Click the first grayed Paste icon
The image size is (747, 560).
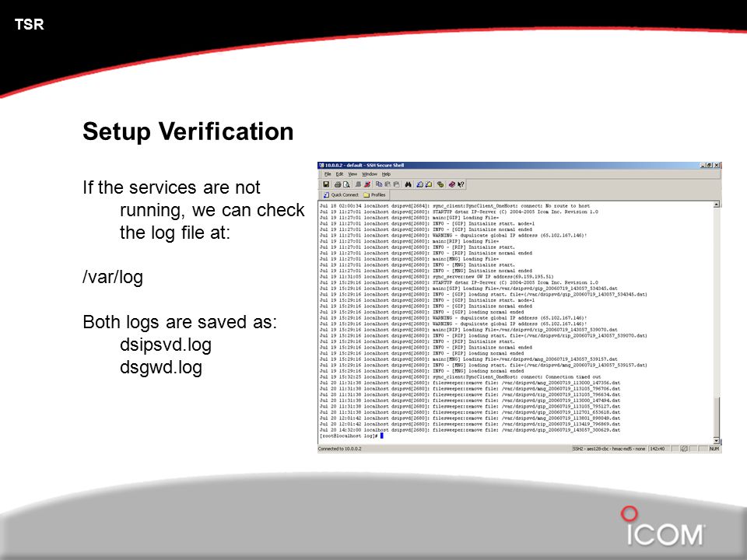(x=388, y=184)
